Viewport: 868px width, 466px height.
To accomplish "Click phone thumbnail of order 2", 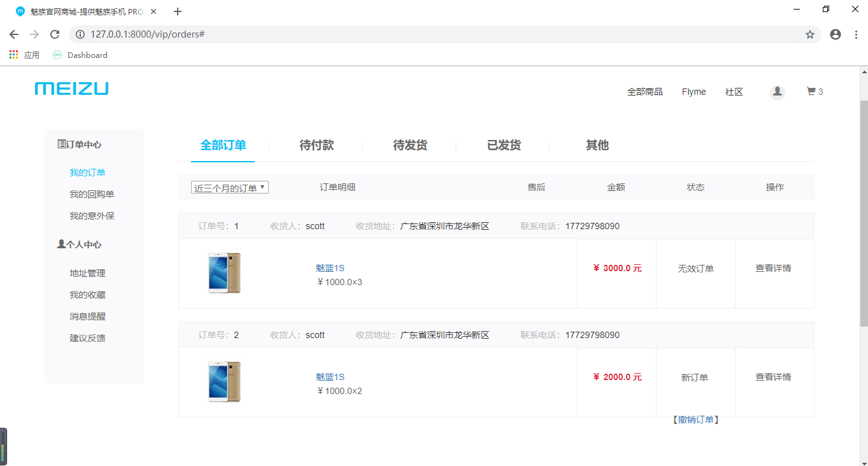I will point(224,381).
